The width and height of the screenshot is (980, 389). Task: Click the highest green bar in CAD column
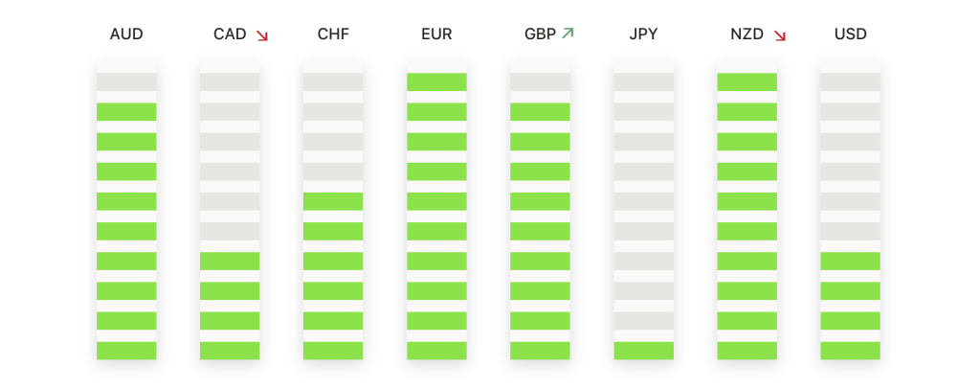[230, 261]
